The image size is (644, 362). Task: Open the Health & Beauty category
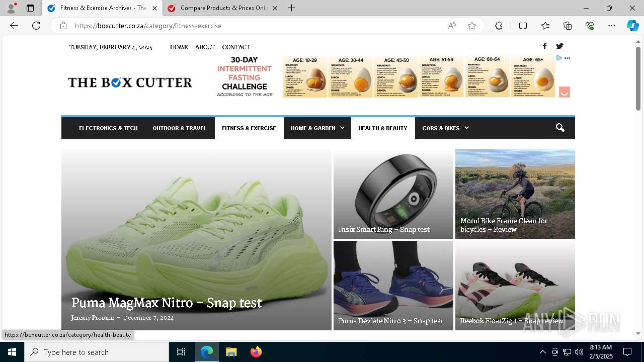(x=383, y=128)
